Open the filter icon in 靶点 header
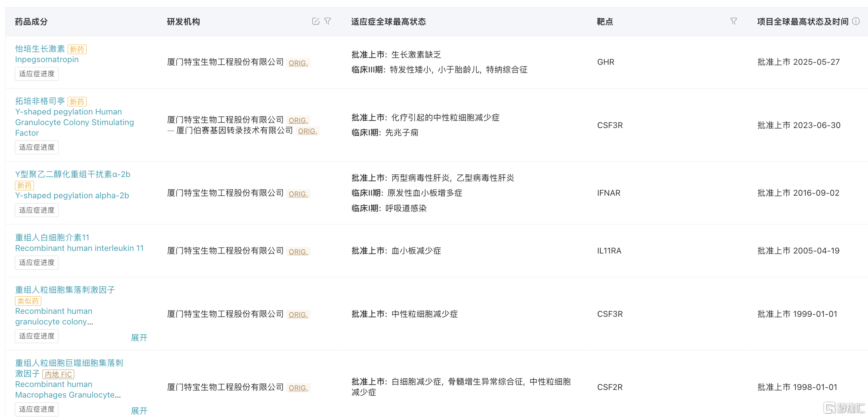 point(733,22)
